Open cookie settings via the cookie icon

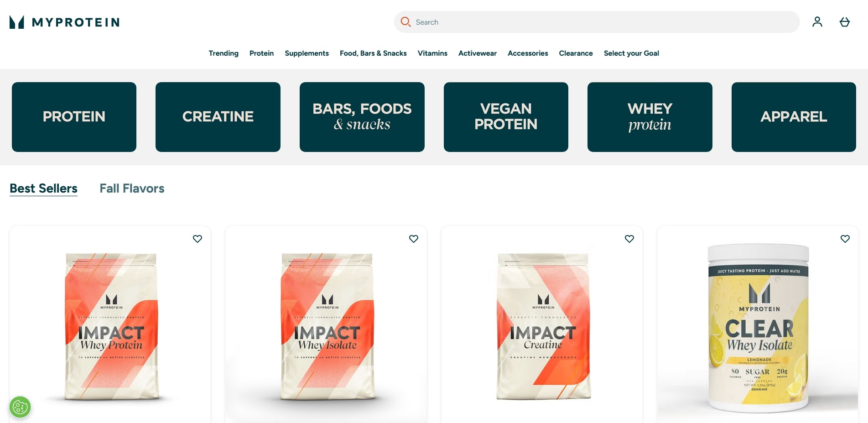(19, 407)
